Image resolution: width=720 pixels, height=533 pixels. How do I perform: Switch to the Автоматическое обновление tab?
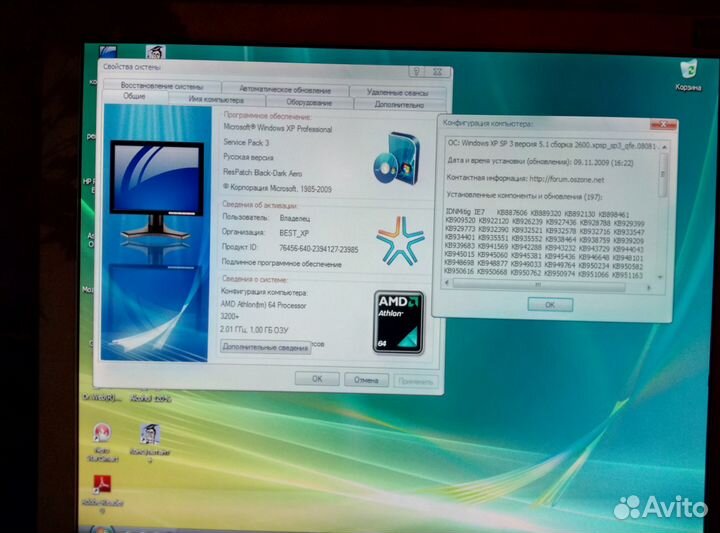click(x=285, y=90)
